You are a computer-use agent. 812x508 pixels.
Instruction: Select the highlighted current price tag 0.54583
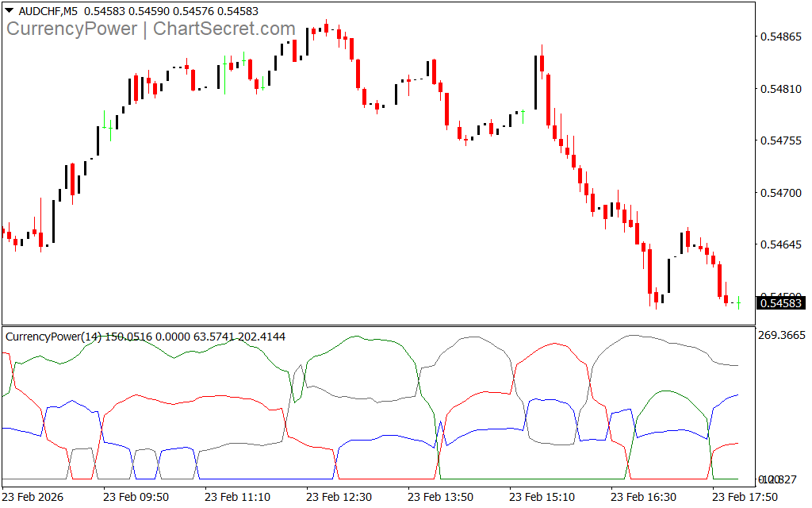coord(781,302)
